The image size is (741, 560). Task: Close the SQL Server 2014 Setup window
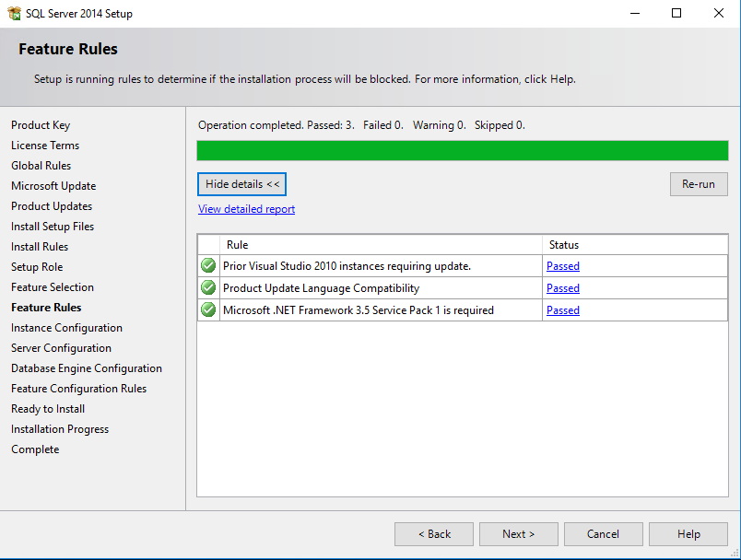[718, 13]
